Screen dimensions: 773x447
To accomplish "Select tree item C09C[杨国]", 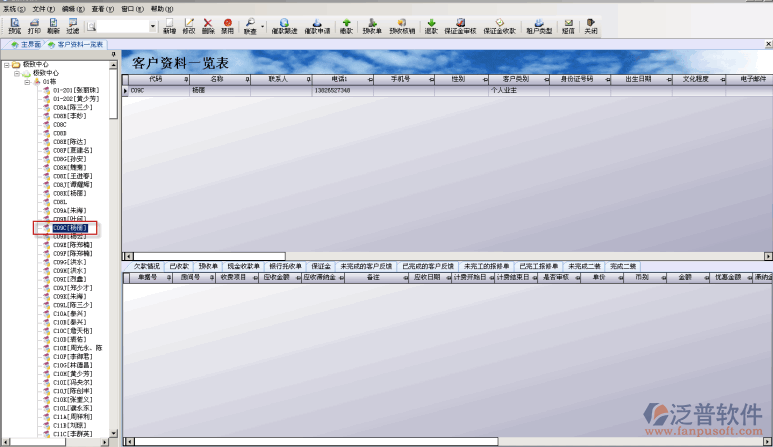I will (x=70, y=228).
